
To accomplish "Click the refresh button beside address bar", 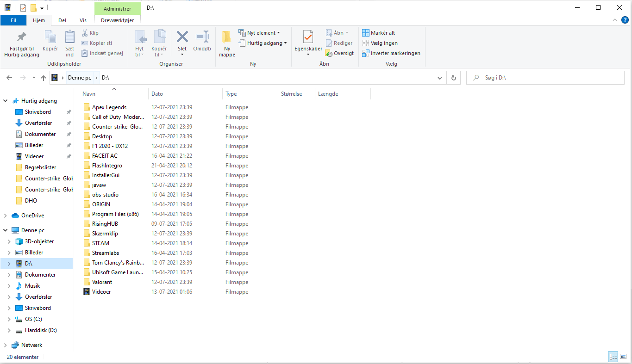I will click(x=454, y=78).
